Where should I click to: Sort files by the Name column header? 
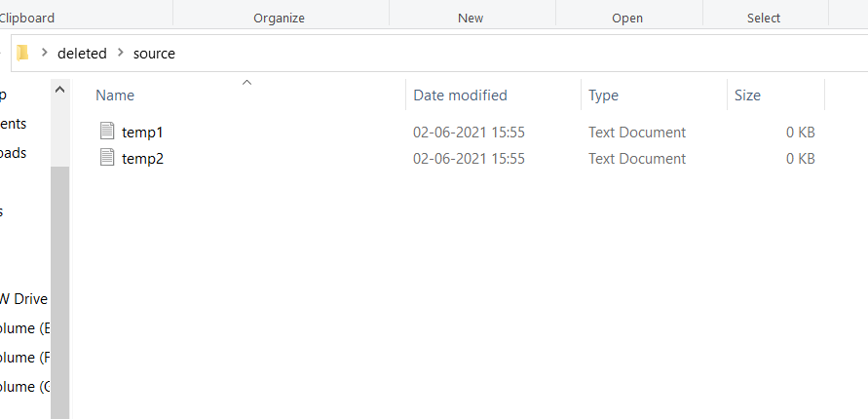click(115, 95)
